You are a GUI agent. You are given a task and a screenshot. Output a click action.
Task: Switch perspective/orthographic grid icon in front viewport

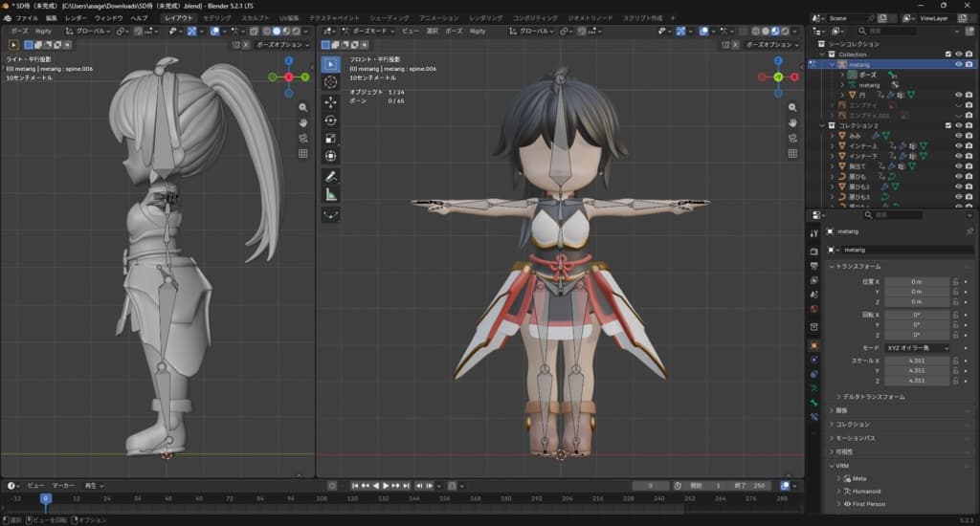tap(792, 153)
